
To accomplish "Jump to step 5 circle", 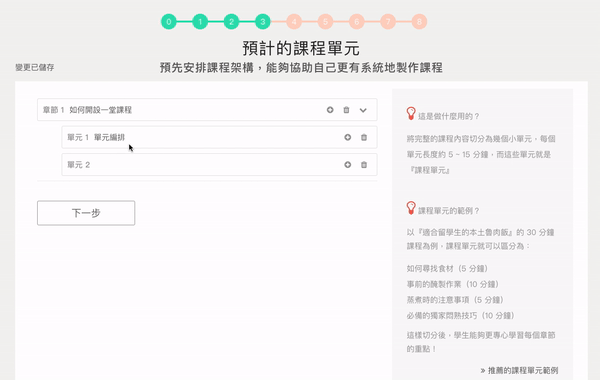I will click(x=325, y=21).
